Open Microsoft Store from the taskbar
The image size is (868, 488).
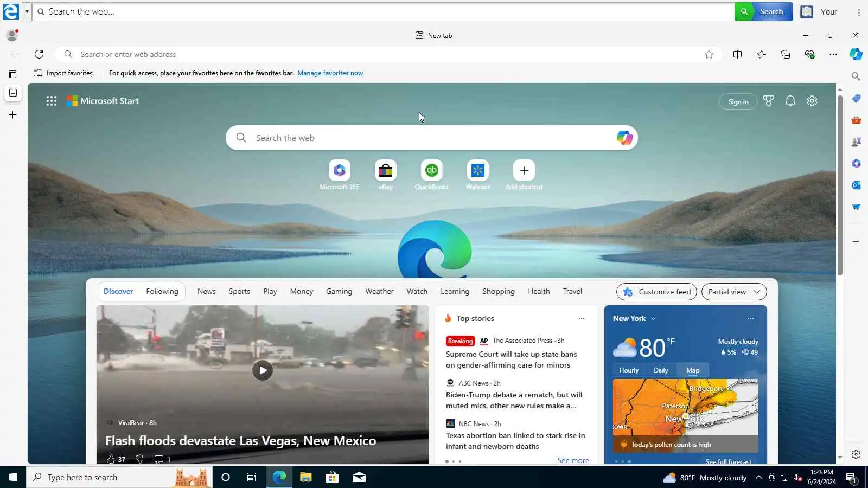[x=332, y=477]
